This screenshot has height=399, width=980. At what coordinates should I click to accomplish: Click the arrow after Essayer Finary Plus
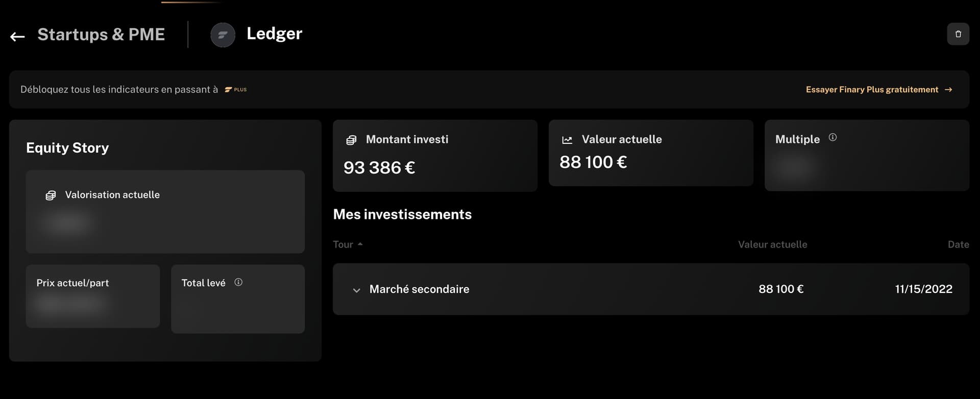[x=948, y=90]
